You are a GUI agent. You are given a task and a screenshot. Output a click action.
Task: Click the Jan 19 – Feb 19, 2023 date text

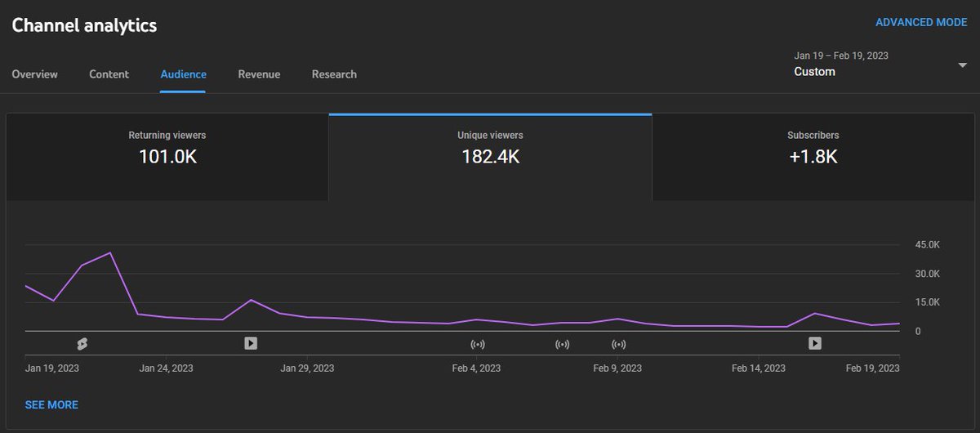tap(841, 56)
